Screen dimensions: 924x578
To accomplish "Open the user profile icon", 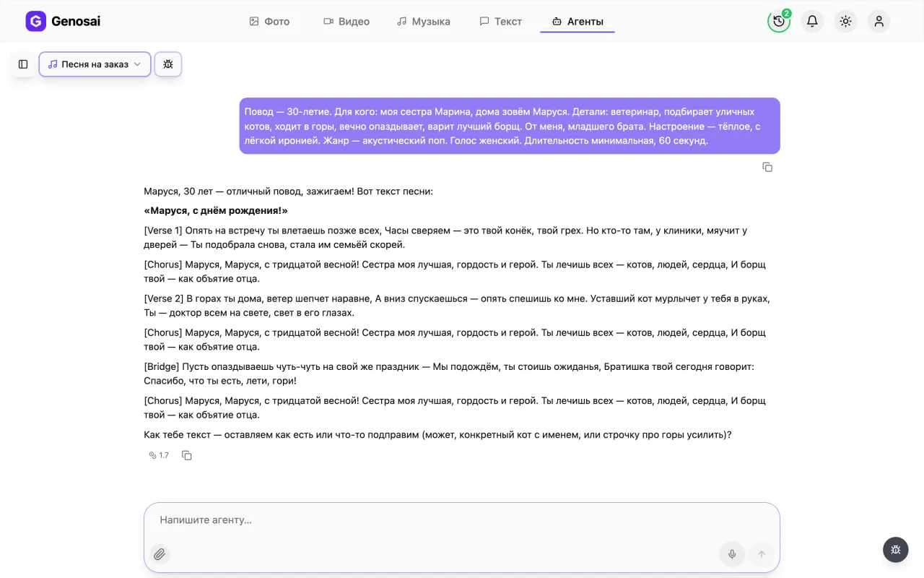I will pos(879,21).
